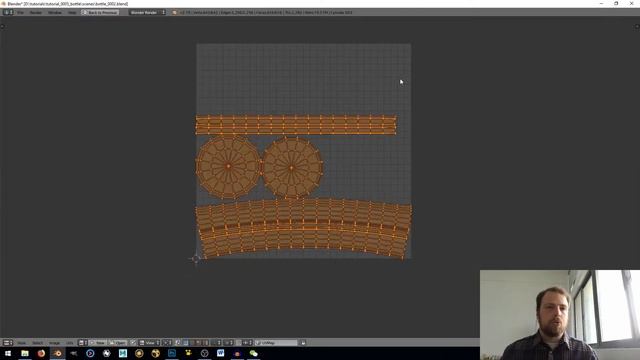The width and height of the screenshot is (640, 360).
Task: Open Word from the taskbar
Action: click(x=221, y=353)
